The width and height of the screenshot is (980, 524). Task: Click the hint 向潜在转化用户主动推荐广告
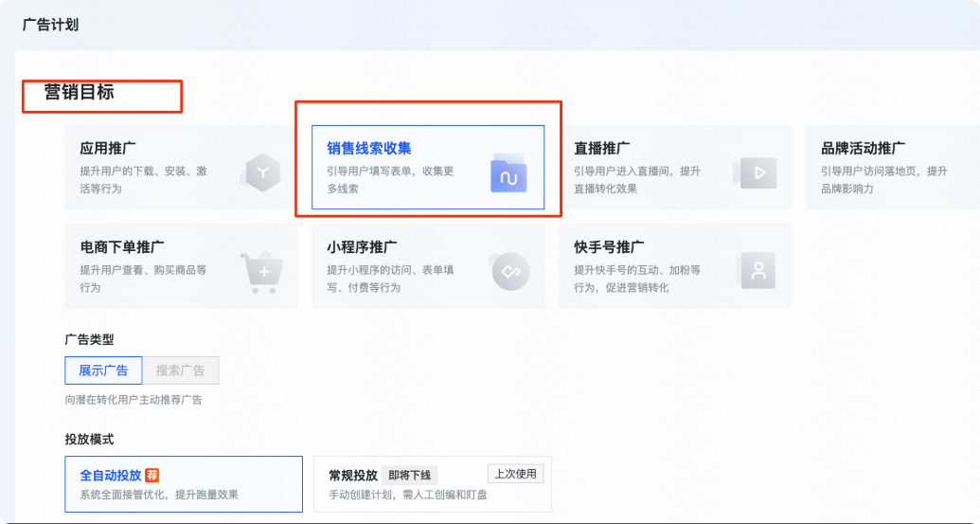pyautogui.click(x=134, y=400)
